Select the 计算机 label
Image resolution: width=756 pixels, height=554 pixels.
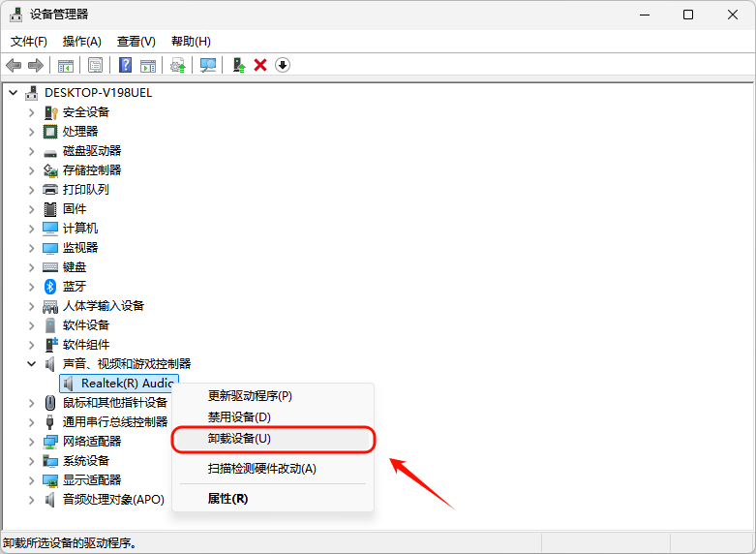pyautogui.click(x=80, y=229)
